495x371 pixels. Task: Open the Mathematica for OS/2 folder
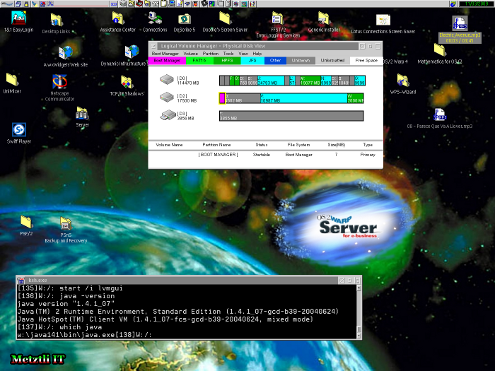point(440,50)
